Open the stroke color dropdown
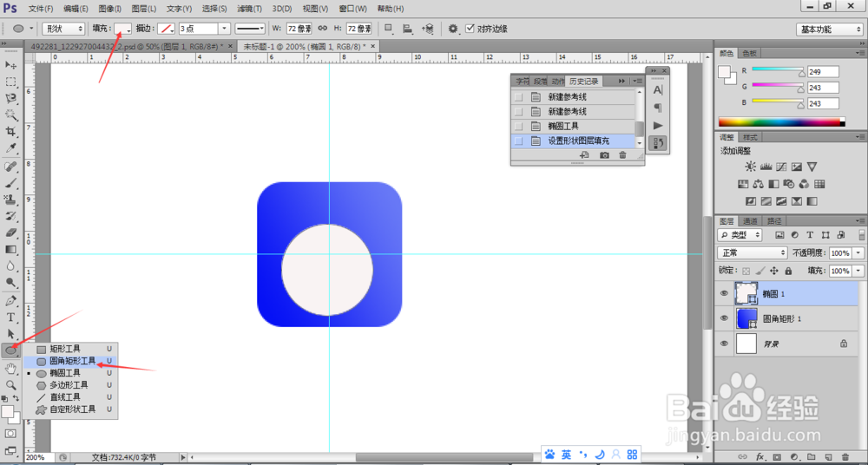This screenshot has width=868, height=465. coord(167,29)
